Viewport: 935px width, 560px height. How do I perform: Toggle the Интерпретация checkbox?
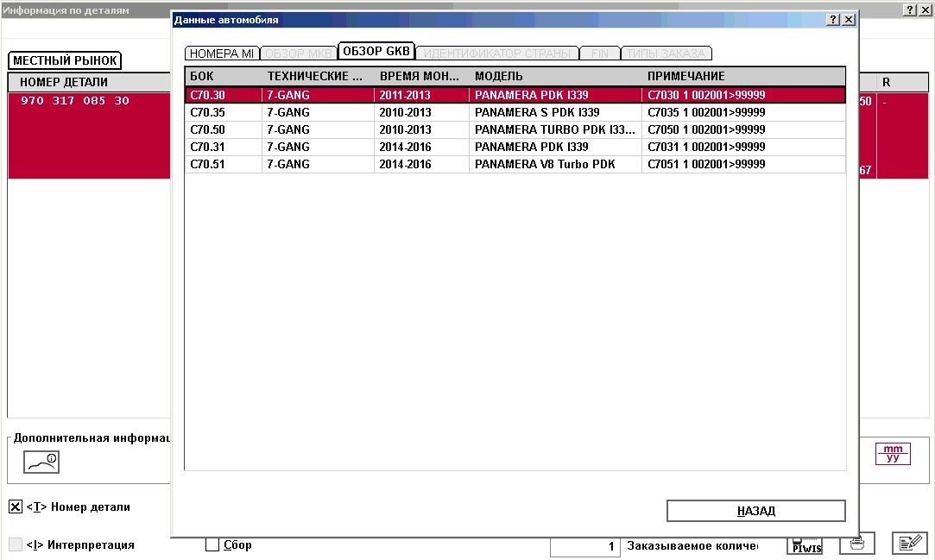point(16,545)
